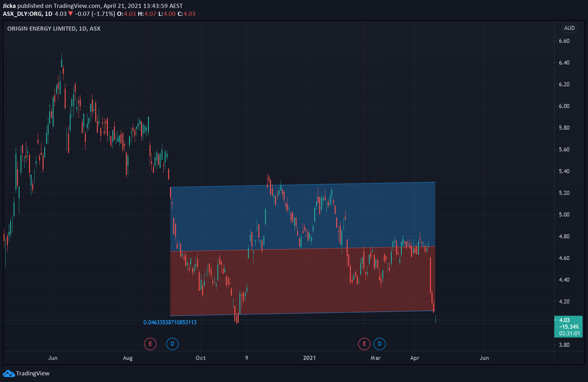Click the 6.60 price axis label
Image resolution: width=588 pixels, height=382 pixels.
coord(564,41)
